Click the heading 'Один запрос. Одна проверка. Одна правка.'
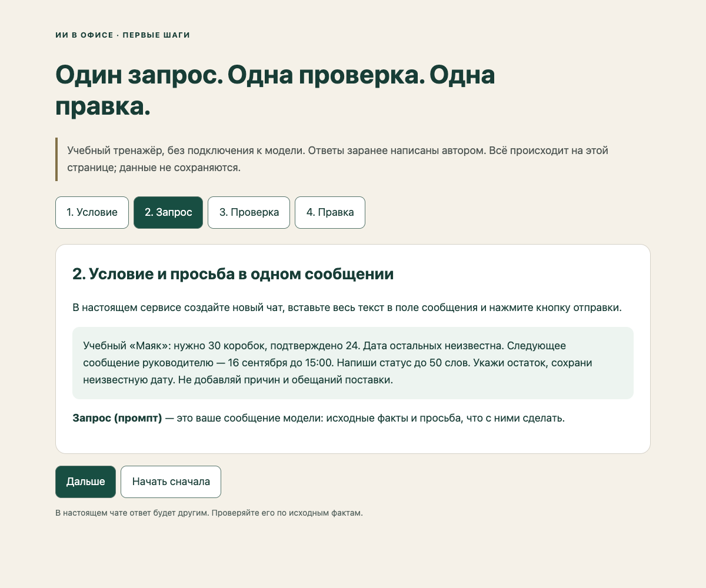Image resolution: width=706 pixels, height=588 pixels. pos(275,91)
